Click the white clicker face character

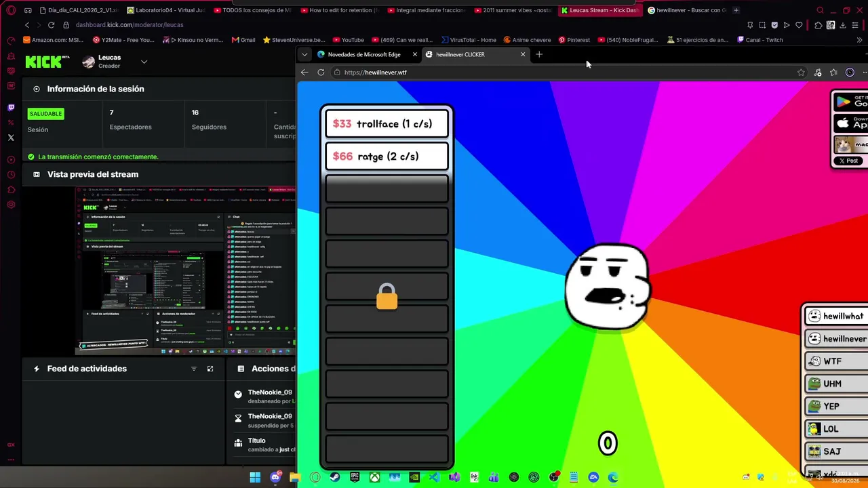[x=608, y=287]
